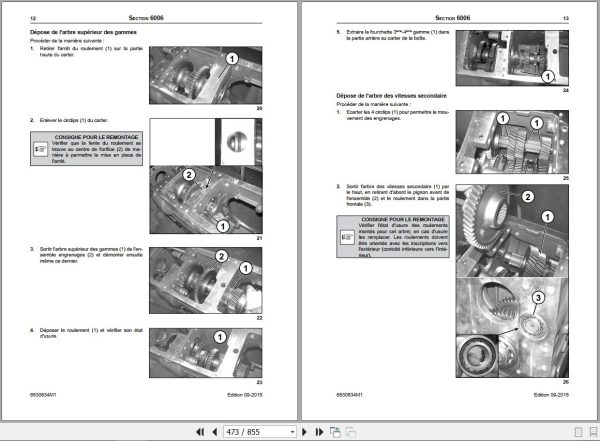Click figure 21 circlip photo
This screenshot has height=441, width=600.
(x=206, y=176)
